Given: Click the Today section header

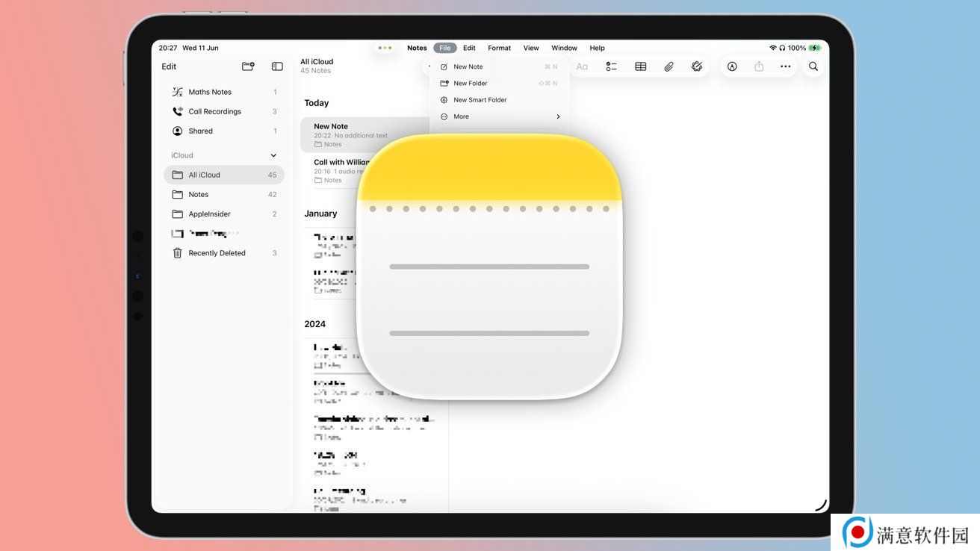Looking at the screenshot, I should pos(317,103).
